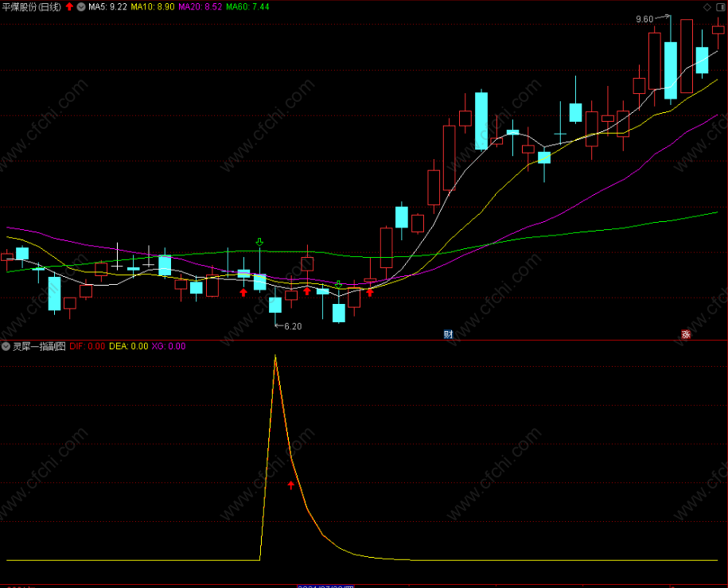This screenshot has width=728, height=588.
Task: Click the red up arrow in indicator pane
Action: [290, 485]
